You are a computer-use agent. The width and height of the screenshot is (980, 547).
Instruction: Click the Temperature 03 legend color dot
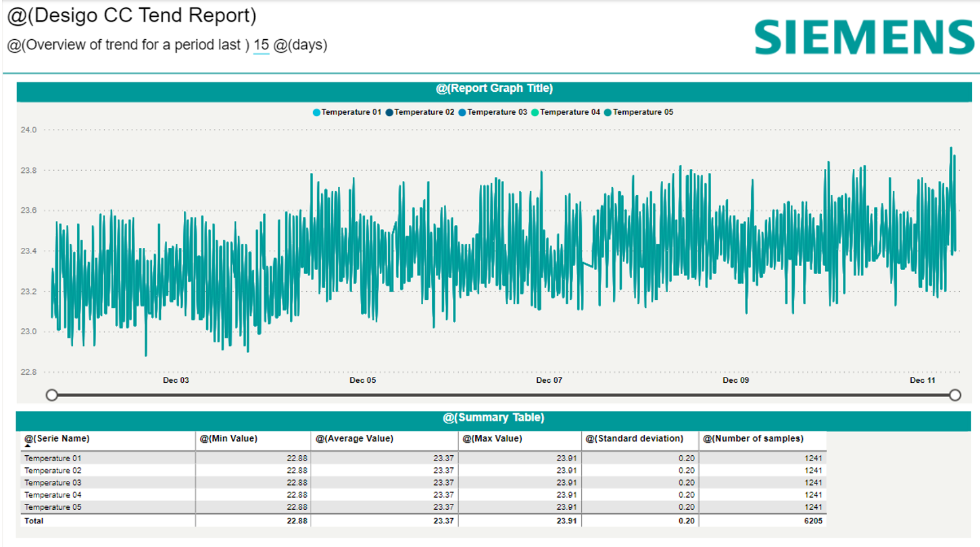click(x=462, y=113)
